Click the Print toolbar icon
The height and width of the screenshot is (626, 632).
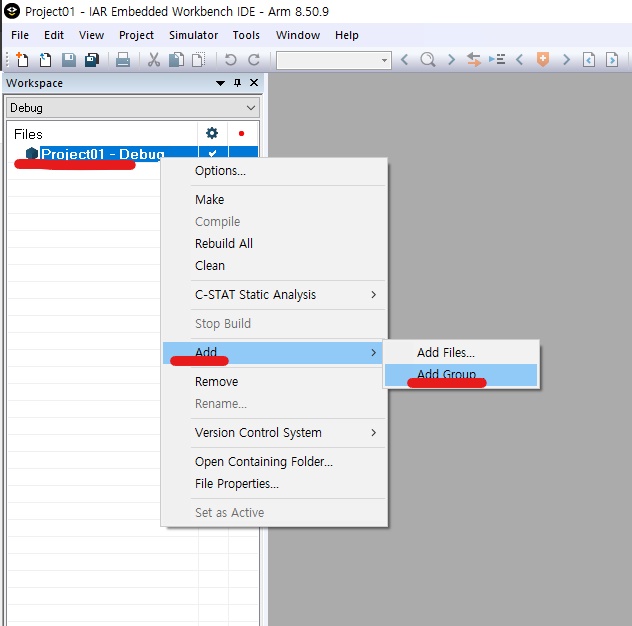coord(123,60)
